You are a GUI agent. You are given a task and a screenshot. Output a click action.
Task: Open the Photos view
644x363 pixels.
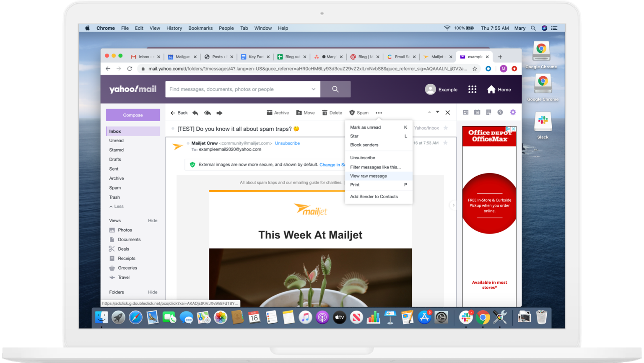click(x=121, y=230)
